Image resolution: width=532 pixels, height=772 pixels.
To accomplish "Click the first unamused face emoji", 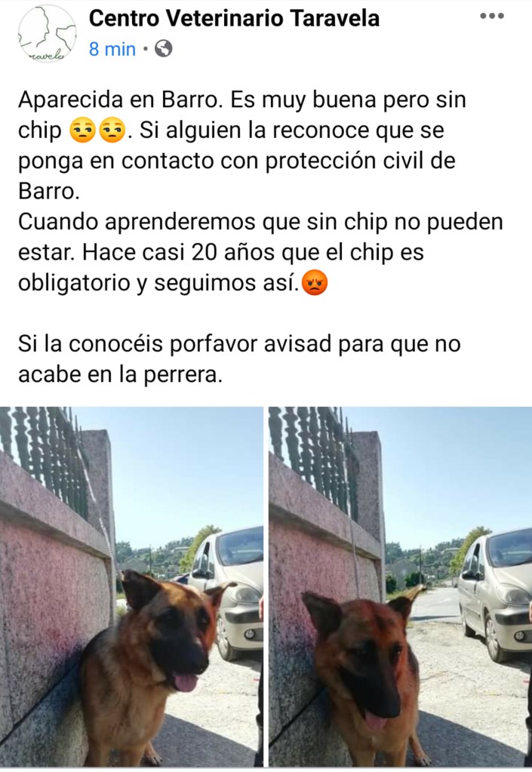I will (x=82, y=131).
